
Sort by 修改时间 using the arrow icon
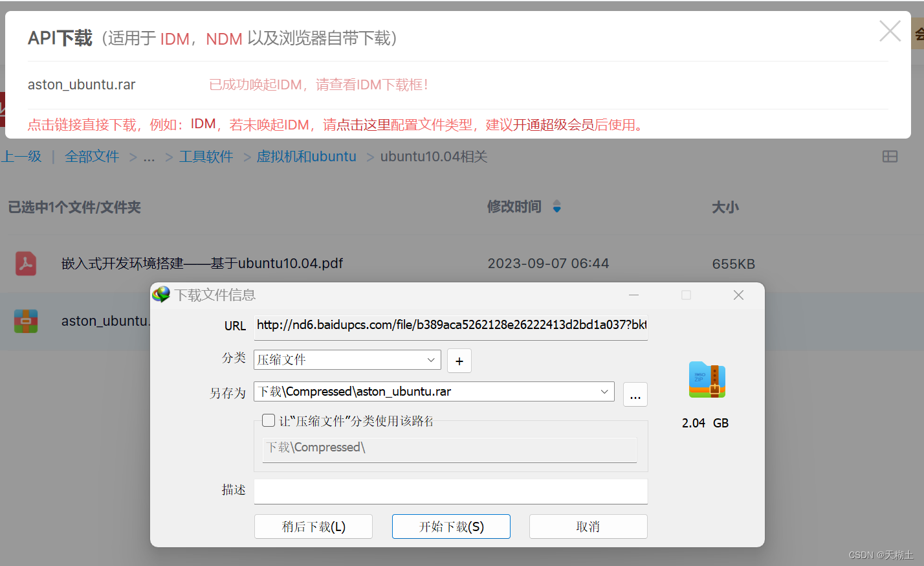point(557,207)
